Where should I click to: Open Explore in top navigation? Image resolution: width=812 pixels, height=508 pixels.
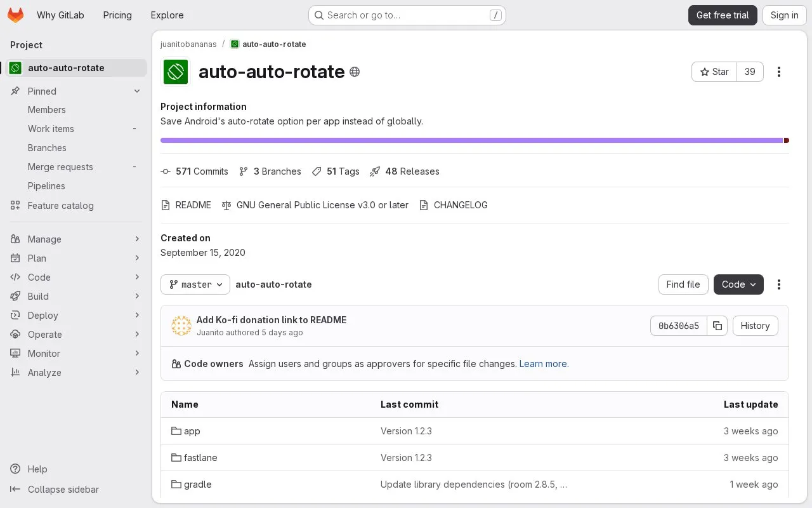coord(167,15)
